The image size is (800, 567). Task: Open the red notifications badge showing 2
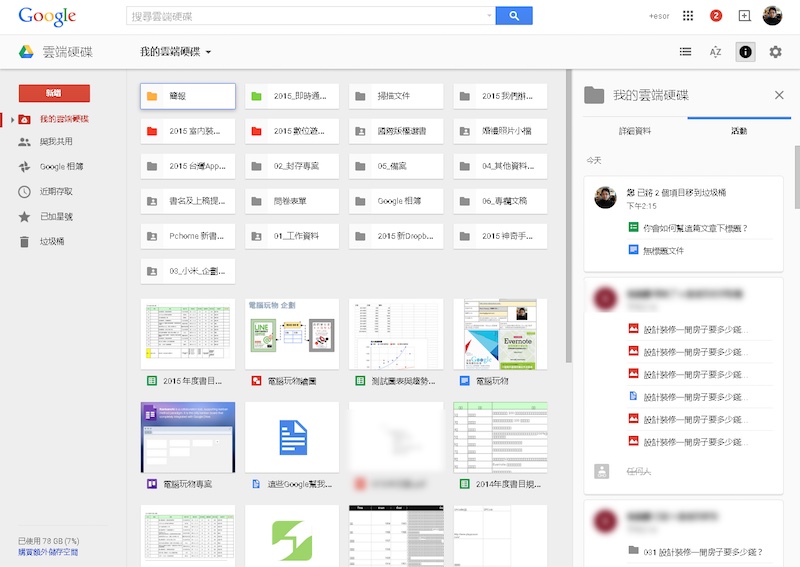[716, 16]
